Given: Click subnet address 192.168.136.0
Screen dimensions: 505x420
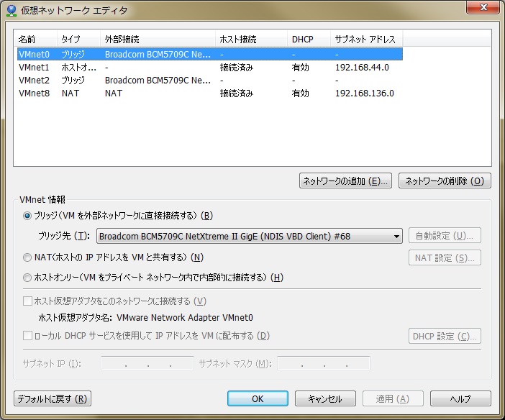Looking at the screenshot, I should pyautogui.click(x=365, y=93).
